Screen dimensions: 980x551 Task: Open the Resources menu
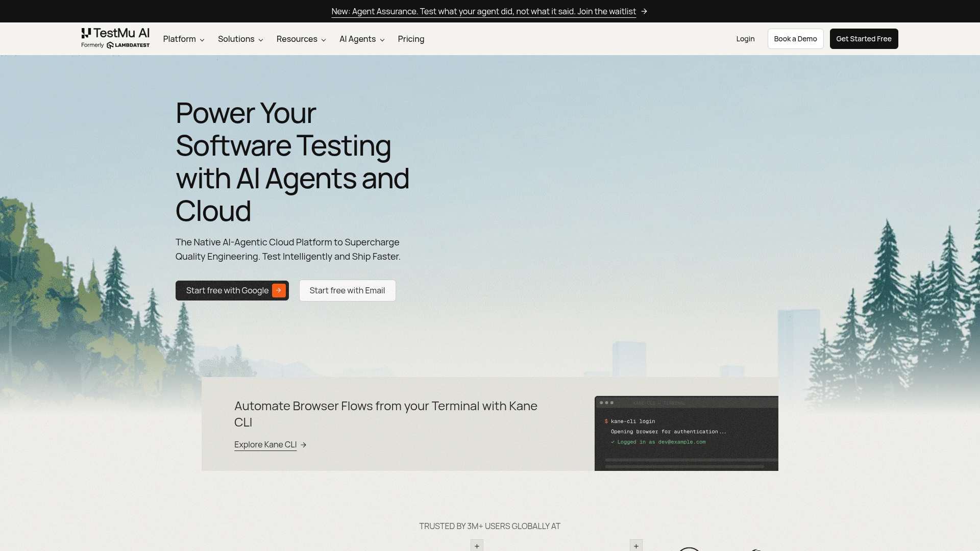click(301, 39)
